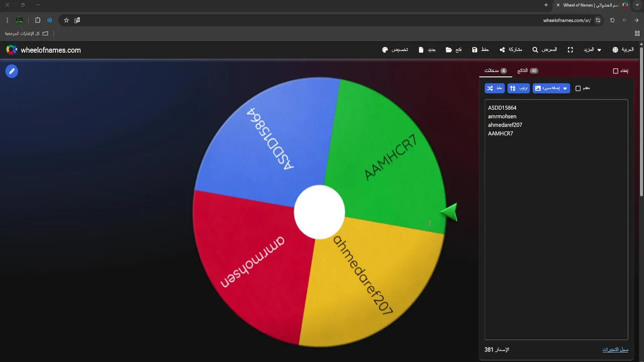Spin wheel via white center hub
Screen dimensions: 644x362
coord(319,212)
